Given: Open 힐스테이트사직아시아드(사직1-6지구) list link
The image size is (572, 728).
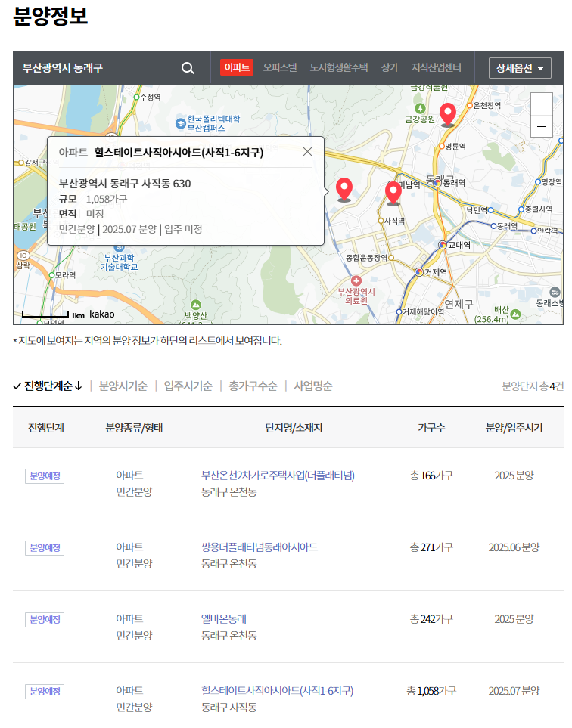Looking at the screenshot, I should pos(278,691).
